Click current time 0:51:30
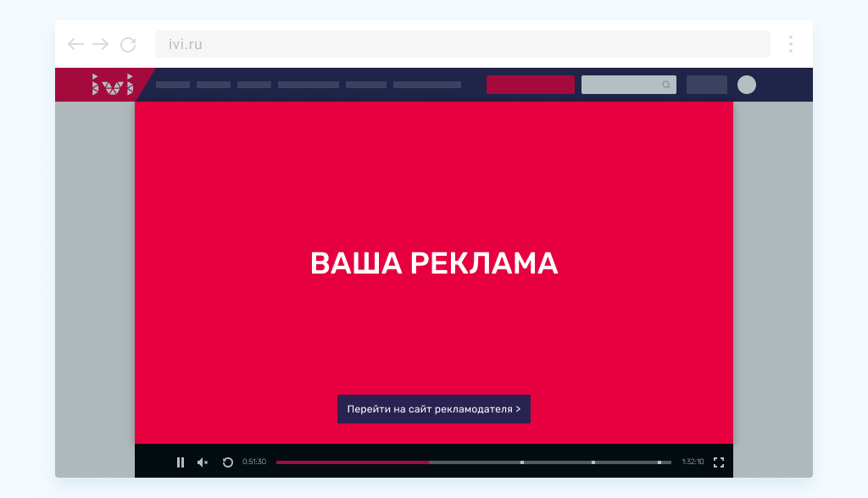 pos(254,462)
